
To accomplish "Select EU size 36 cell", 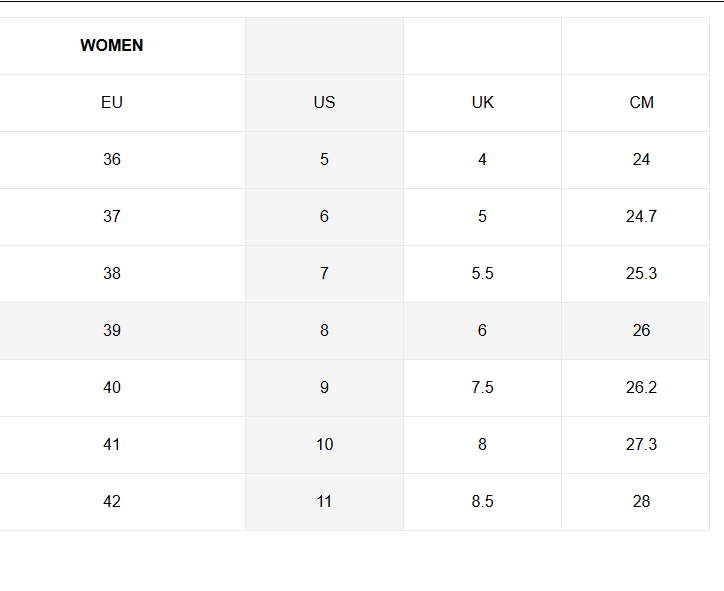I will click(x=112, y=159).
